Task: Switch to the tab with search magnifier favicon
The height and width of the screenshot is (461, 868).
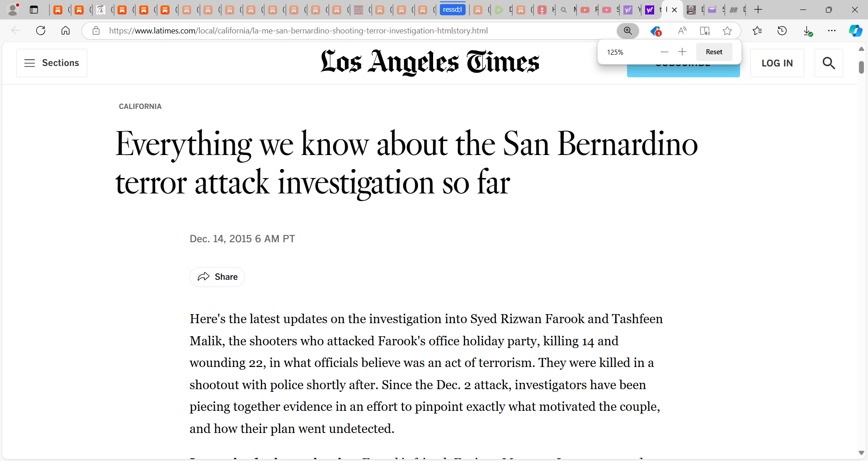Action: coord(564,9)
